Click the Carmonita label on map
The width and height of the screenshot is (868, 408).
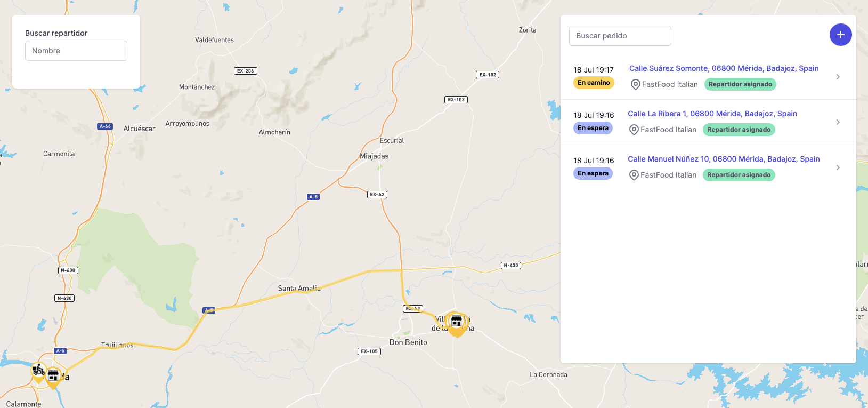[x=59, y=154]
